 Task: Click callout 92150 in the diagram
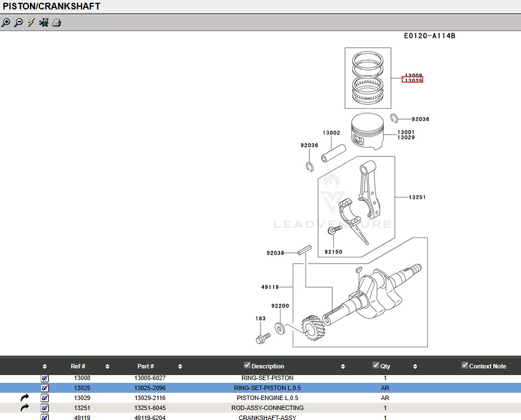pyautogui.click(x=333, y=252)
